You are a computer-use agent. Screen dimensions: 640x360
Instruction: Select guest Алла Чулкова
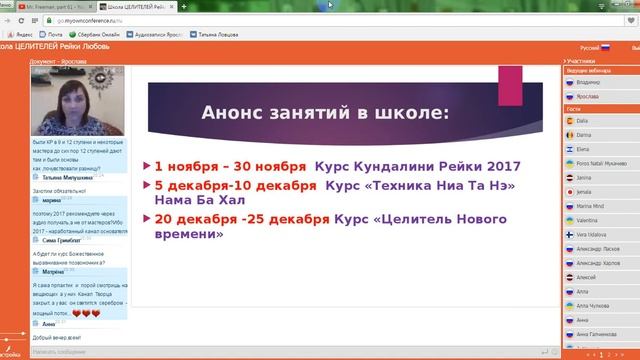tap(602, 306)
